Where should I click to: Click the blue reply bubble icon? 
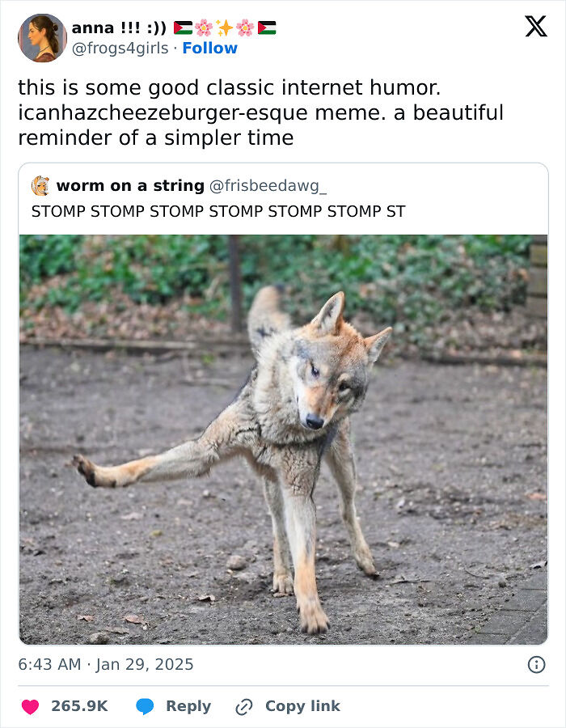point(145,706)
